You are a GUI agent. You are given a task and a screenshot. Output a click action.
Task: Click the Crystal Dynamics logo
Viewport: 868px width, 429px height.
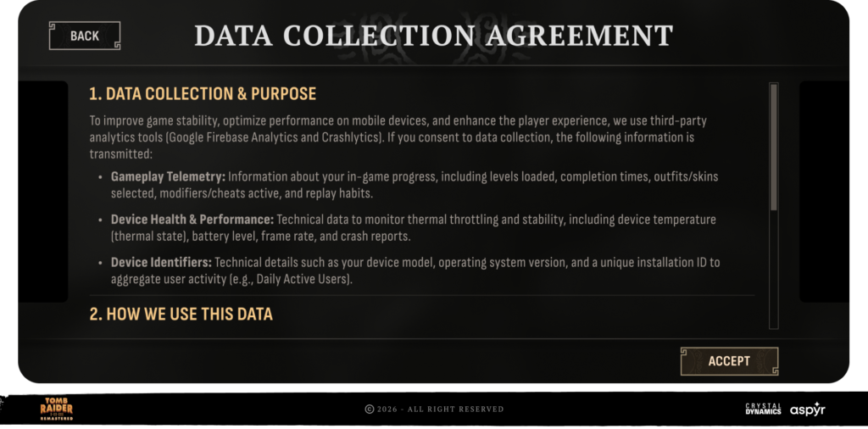click(763, 409)
